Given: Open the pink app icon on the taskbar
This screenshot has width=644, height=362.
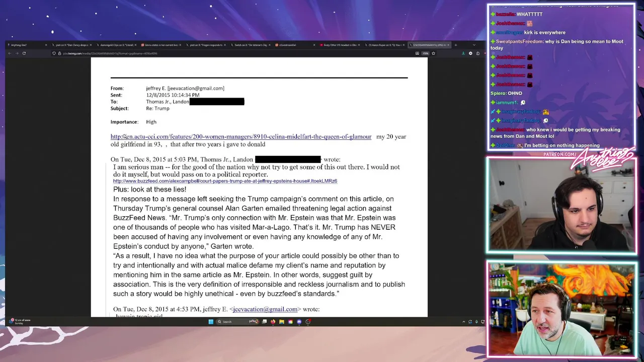Looking at the screenshot, I should pyautogui.click(x=290, y=322).
